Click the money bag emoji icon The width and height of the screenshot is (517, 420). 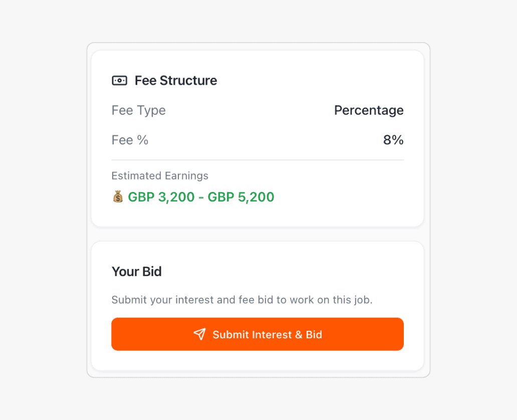118,196
